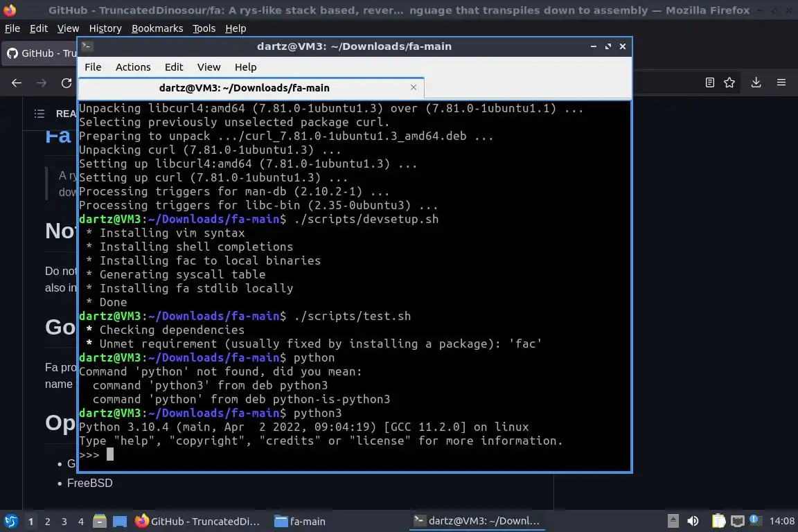Go forward in Firefox
The image size is (798, 532).
pos(42,83)
